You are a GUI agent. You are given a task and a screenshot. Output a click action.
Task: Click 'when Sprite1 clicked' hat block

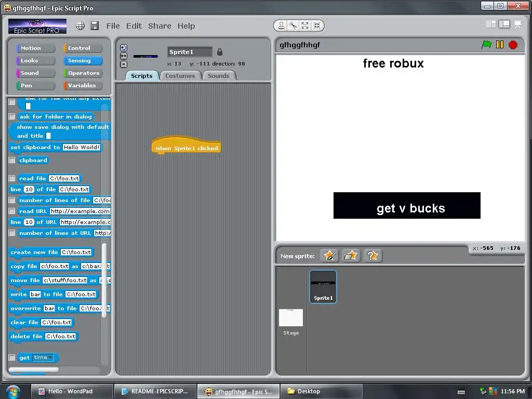click(187, 145)
